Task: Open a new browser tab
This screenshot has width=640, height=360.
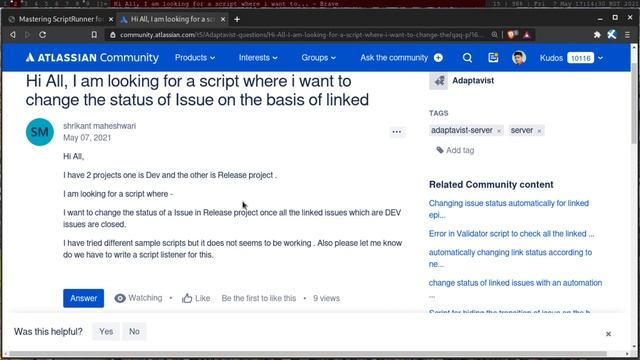Action: (x=237, y=19)
